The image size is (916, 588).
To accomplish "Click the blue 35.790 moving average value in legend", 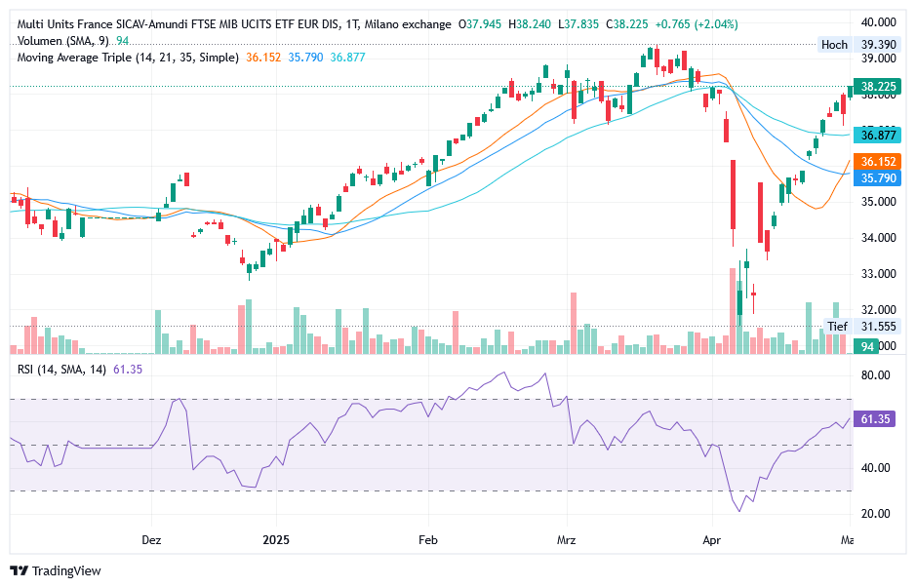I will [305, 58].
